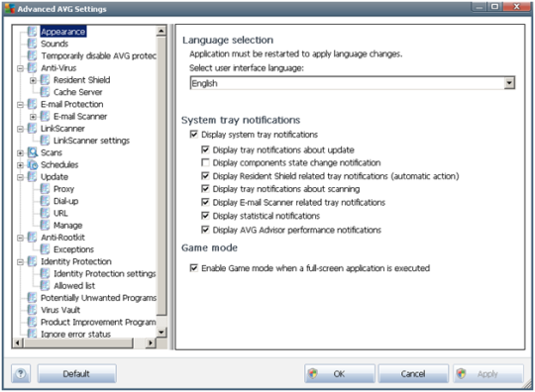Select Ignore error status entry

coord(75,334)
